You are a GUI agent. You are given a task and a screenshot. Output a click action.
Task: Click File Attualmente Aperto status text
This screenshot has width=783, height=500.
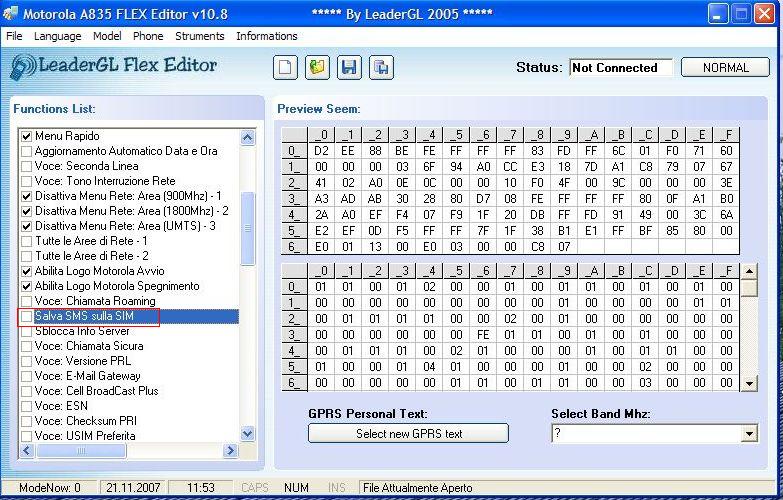[x=417, y=488]
